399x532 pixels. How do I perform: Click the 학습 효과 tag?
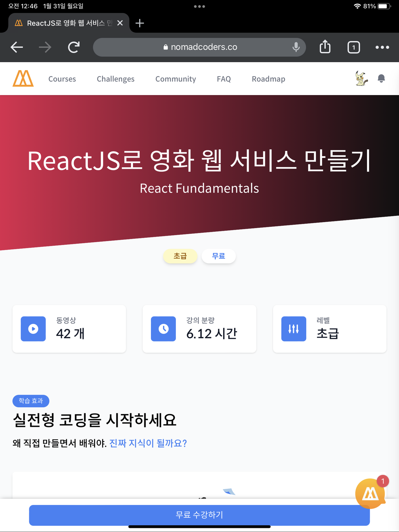(x=31, y=401)
